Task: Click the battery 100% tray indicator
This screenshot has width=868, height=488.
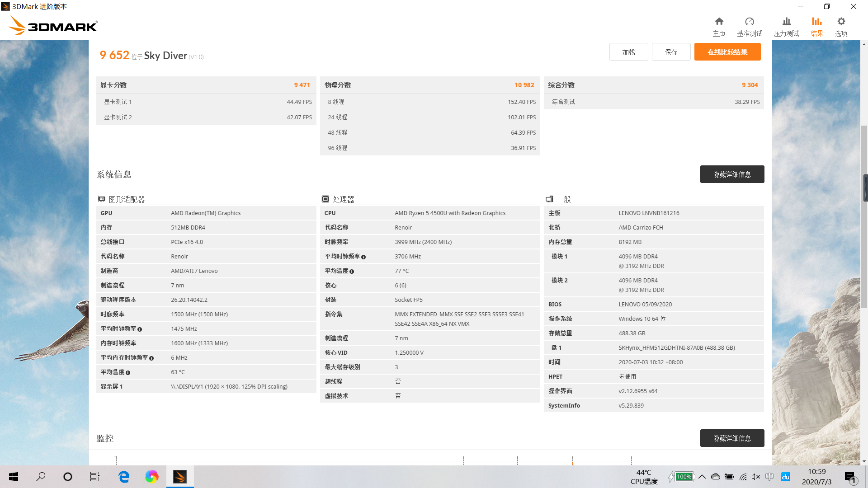Action: 682,477
